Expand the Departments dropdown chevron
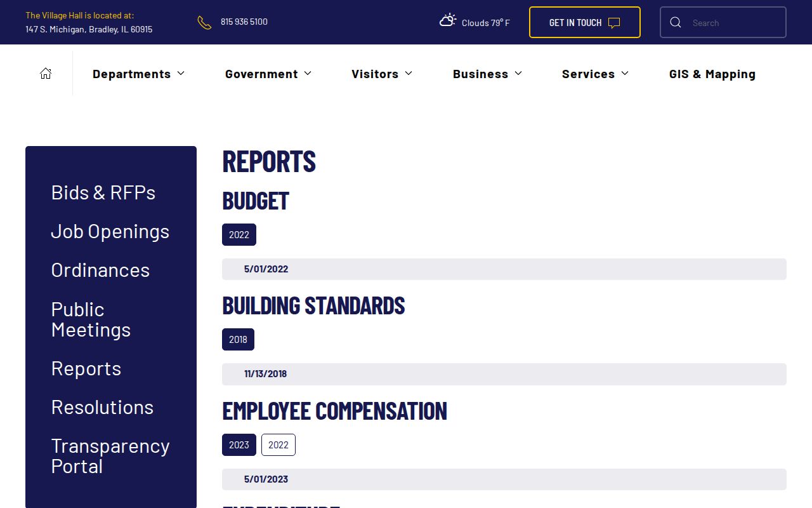Screen dimensions: 812x508 pyautogui.click(x=181, y=74)
